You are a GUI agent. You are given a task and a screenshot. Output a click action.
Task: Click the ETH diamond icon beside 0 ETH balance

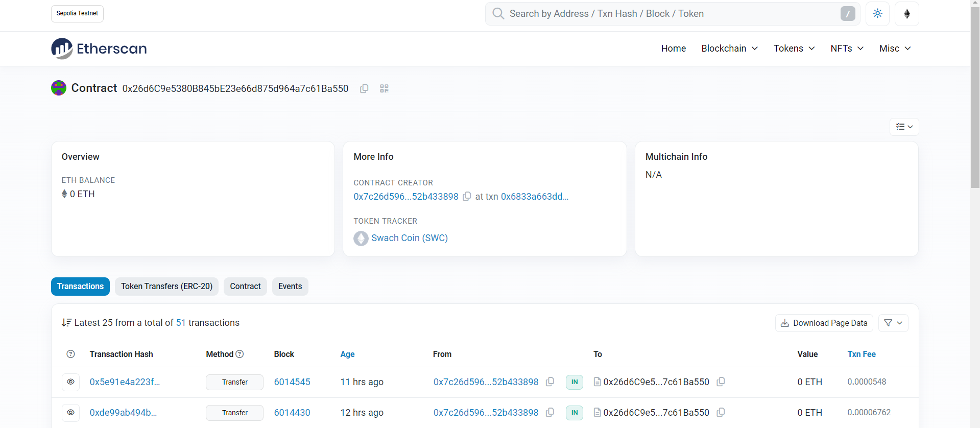point(64,194)
